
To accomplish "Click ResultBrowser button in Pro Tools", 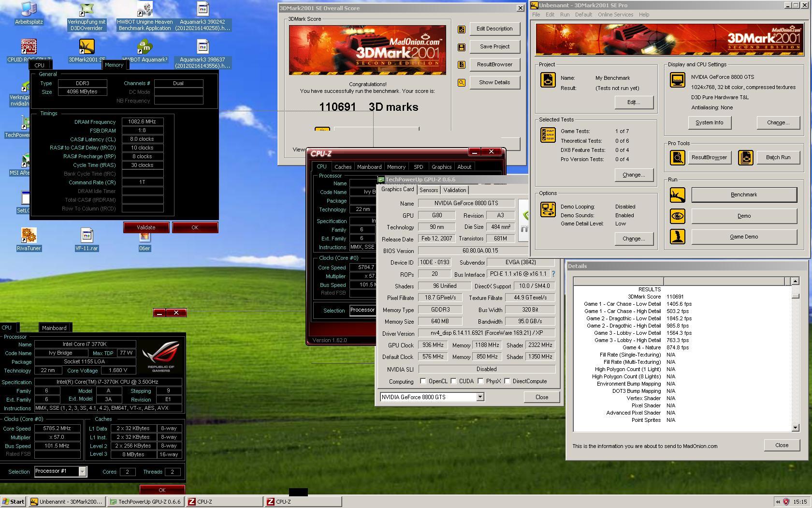I will tap(709, 158).
